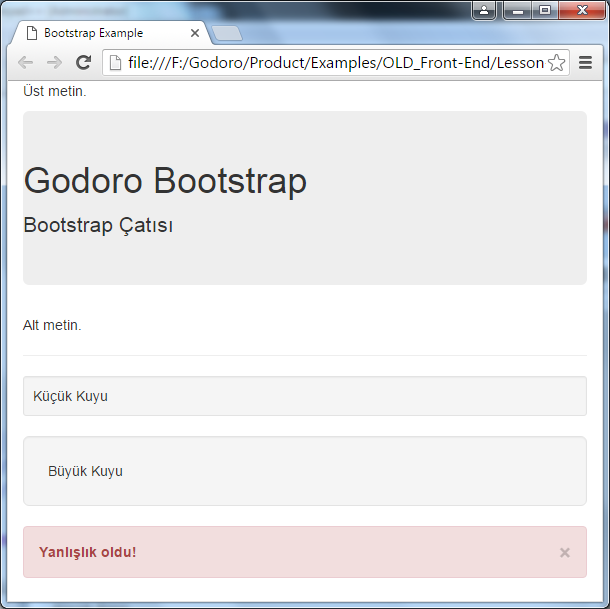Viewport: 610px width, 609px height.
Task: Maximize the Chrome window
Action: 545,11
